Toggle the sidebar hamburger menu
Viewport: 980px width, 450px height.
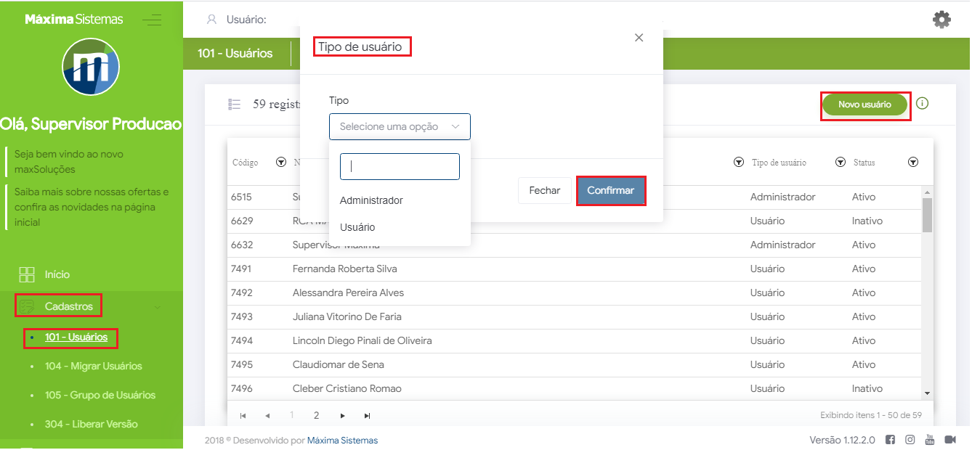tap(153, 20)
